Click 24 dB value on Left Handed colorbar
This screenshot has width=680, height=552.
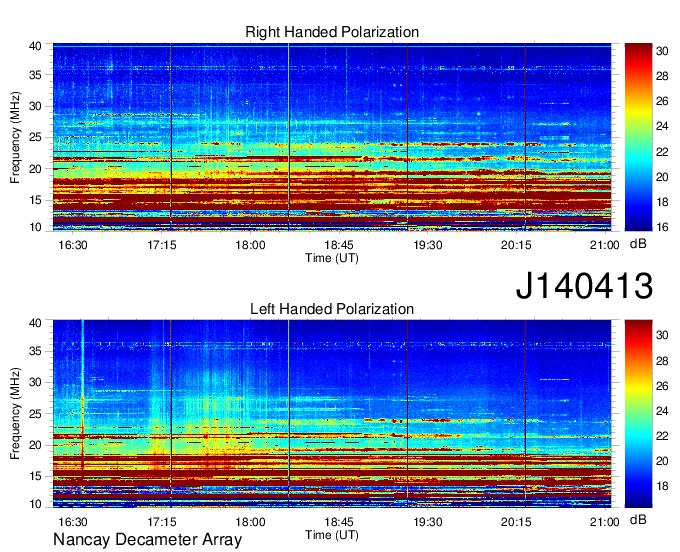coord(662,411)
